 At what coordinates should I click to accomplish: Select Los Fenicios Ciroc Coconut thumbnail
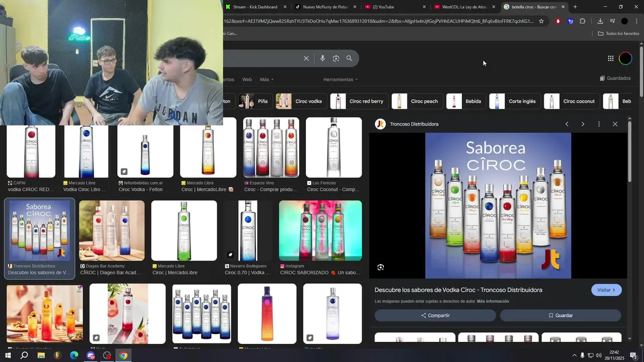point(334,147)
